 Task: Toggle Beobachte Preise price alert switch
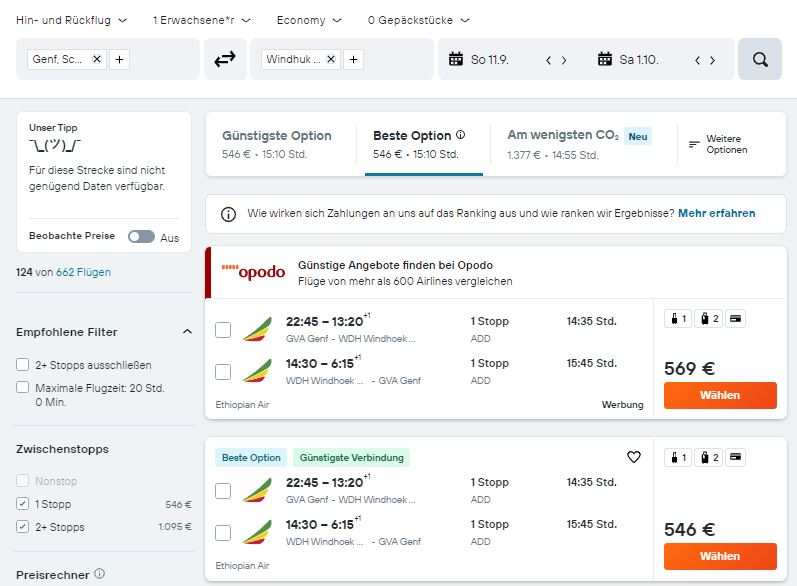coord(141,236)
